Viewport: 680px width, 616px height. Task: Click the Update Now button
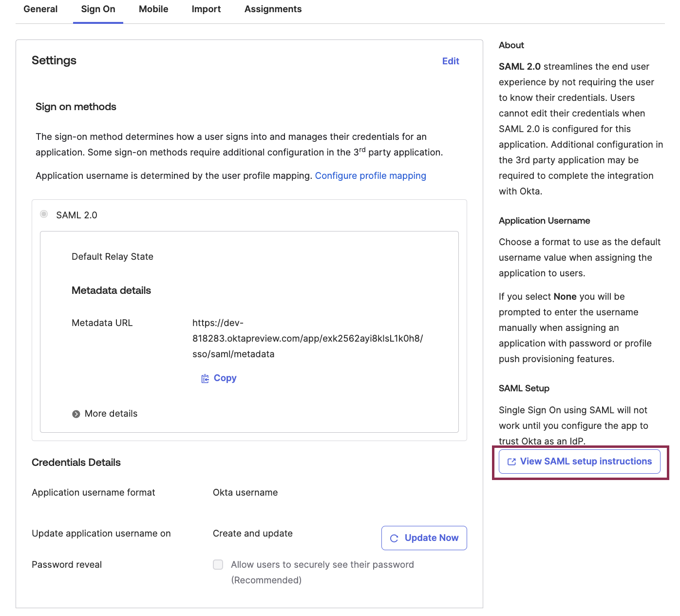pyautogui.click(x=424, y=538)
